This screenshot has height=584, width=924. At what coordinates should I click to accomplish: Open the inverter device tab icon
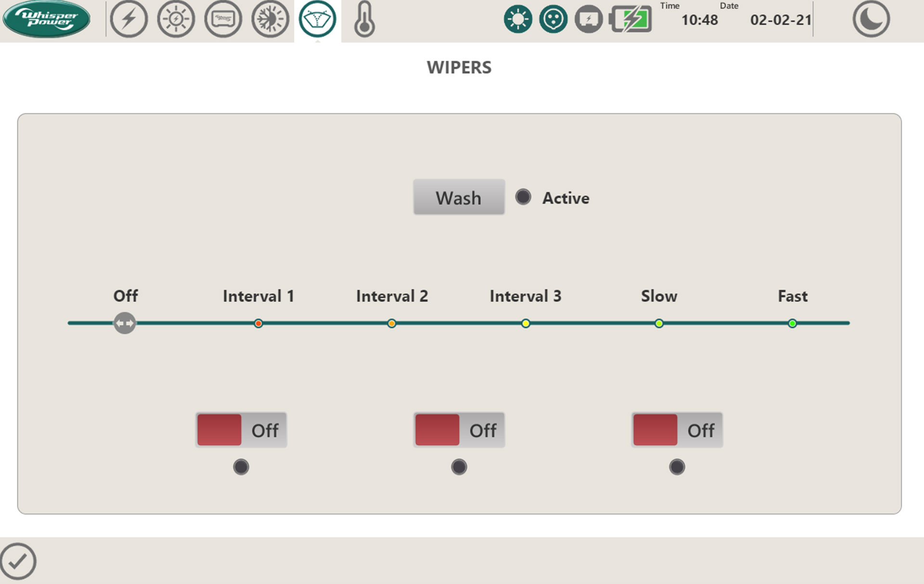[223, 19]
